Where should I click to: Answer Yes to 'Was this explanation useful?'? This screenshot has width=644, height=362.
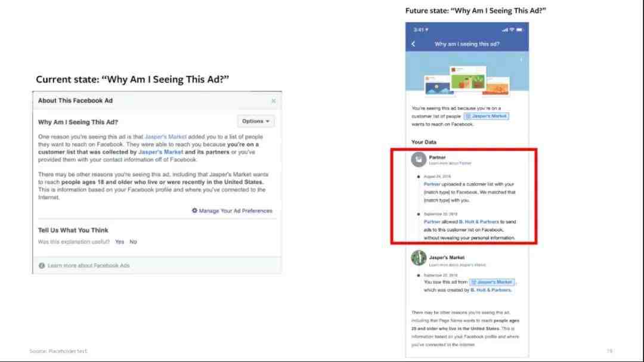coord(119,242)
